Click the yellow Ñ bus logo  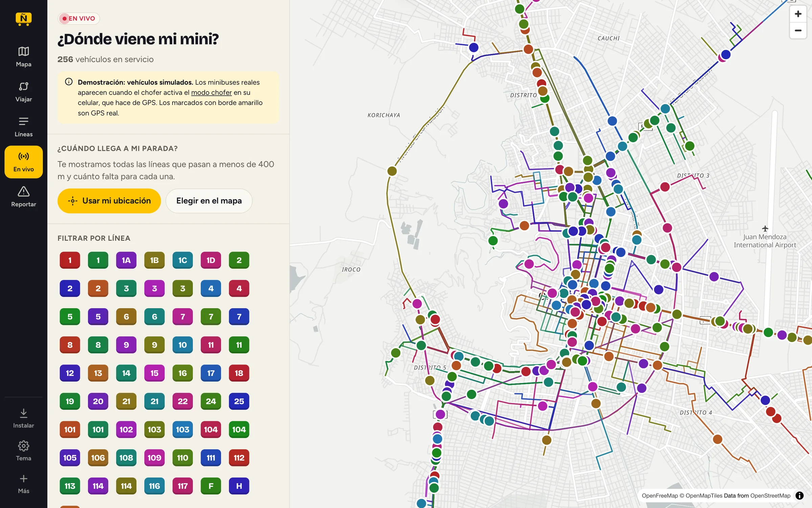tap(23, 19)
